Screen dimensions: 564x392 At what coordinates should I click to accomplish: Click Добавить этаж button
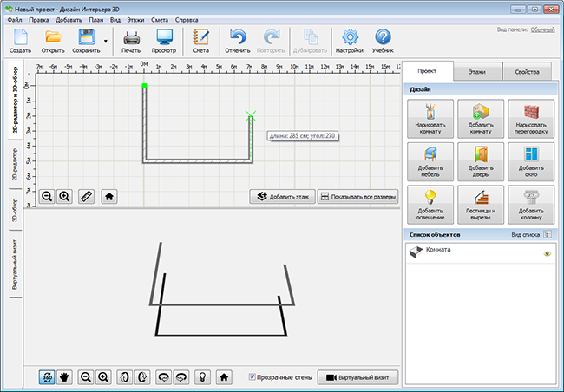pos(282,197)
